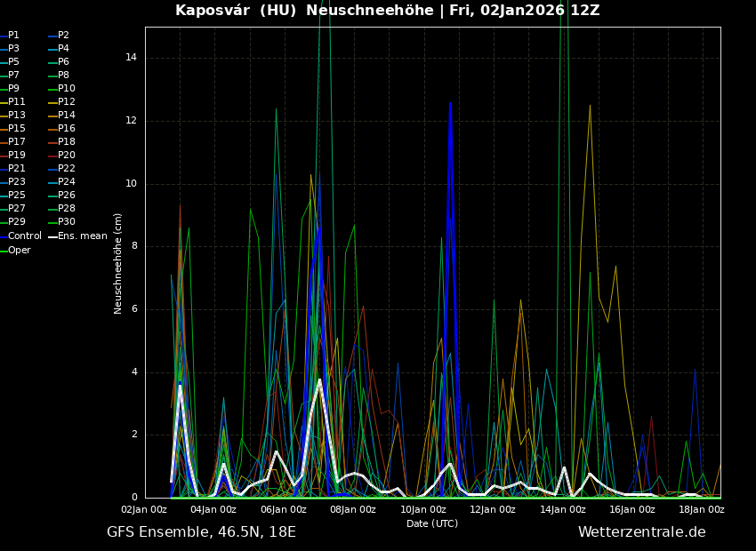Click the Control legend entry
756x551 pixels.
[24, 236]
